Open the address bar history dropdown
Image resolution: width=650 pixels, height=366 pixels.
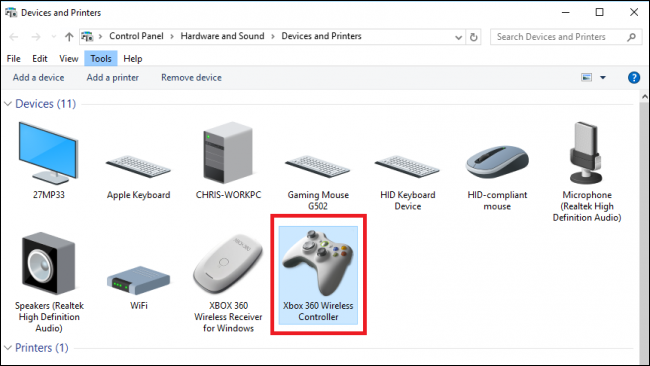pos(458,37)
